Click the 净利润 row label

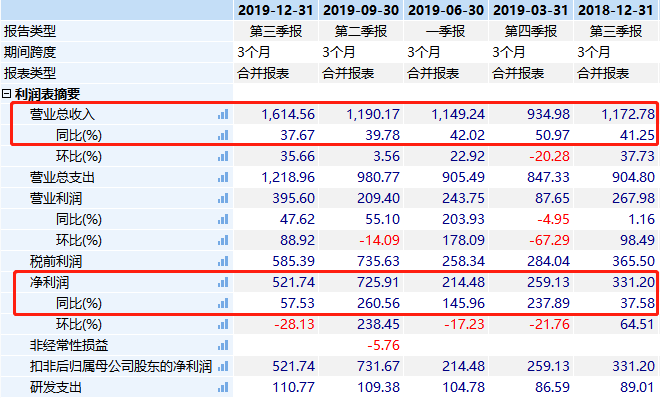coord(49,283)
